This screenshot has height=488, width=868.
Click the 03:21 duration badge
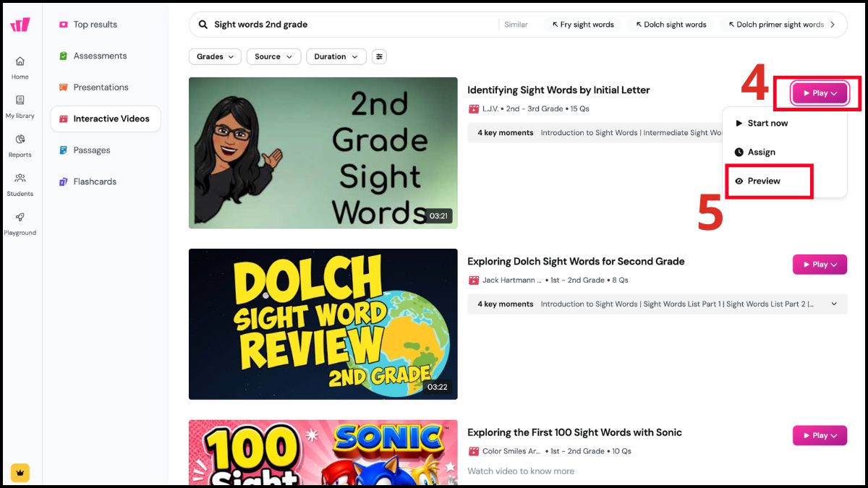coord(438,216)
